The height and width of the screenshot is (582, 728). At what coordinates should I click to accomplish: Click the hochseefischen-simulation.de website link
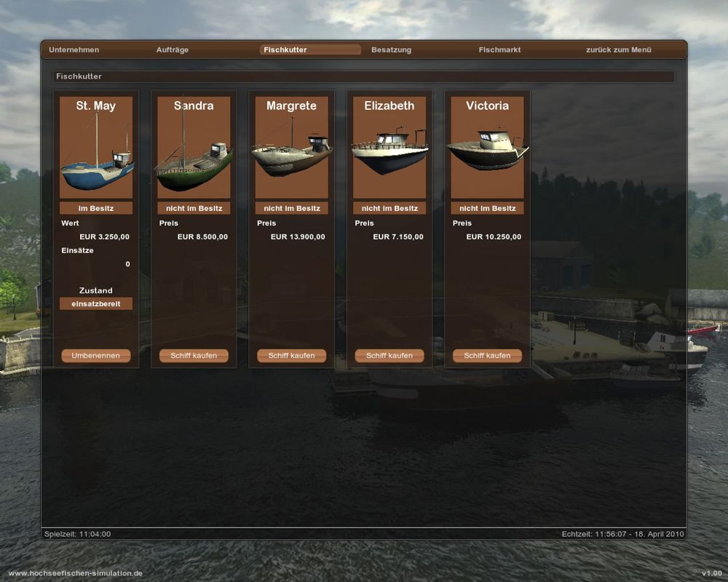tap(75, 573)
